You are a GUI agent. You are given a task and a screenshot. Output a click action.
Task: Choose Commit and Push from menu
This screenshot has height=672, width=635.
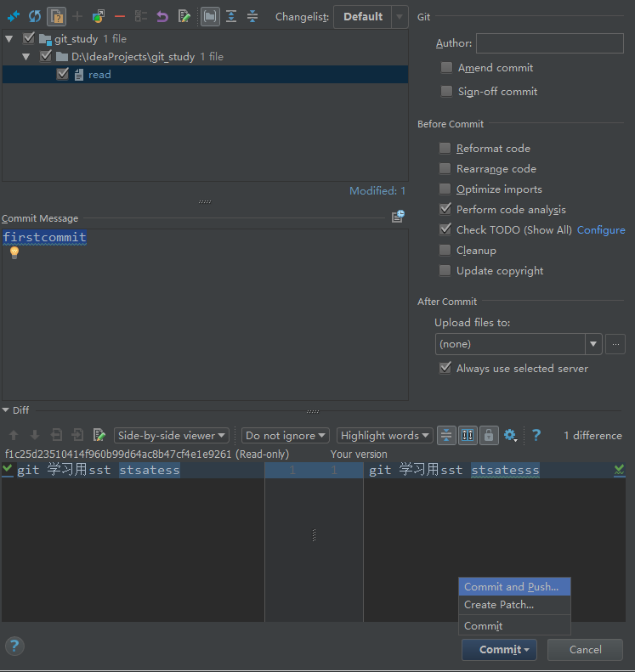(512, 587)
